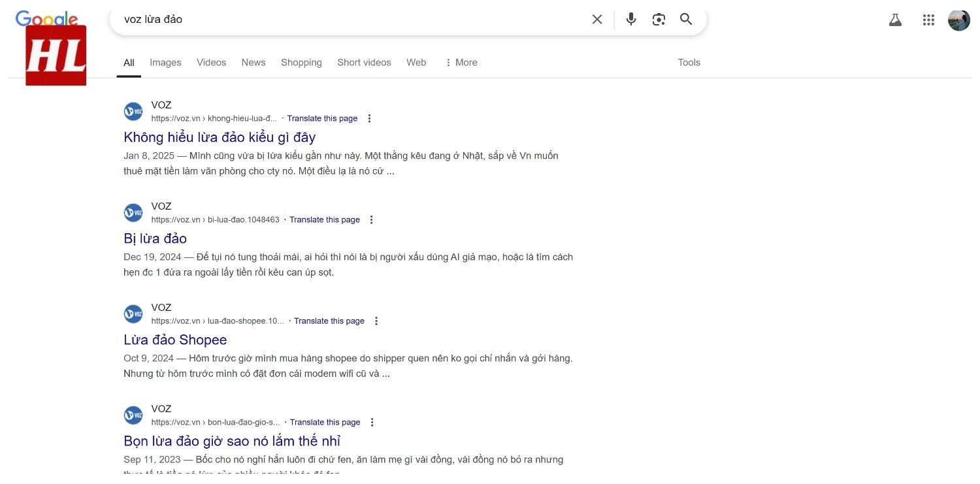This screenshot has height=484, width=980.
Task: Open search Tools
Action: tap(689, 62)
